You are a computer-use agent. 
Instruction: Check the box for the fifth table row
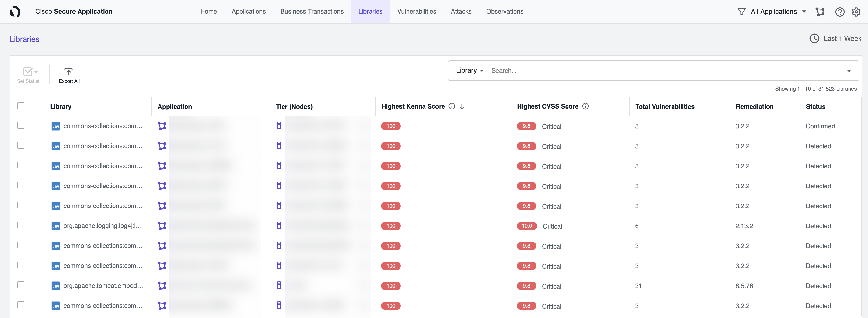coord(21,205)
